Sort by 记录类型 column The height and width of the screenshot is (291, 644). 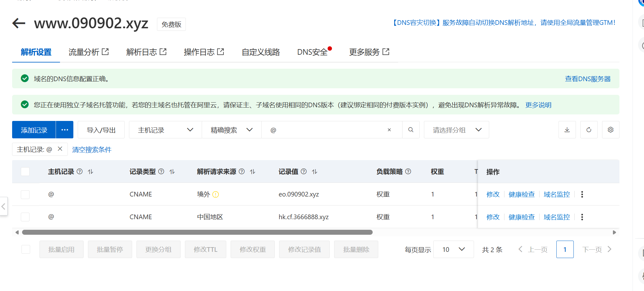pyautogui.click(x=172, y=172)
